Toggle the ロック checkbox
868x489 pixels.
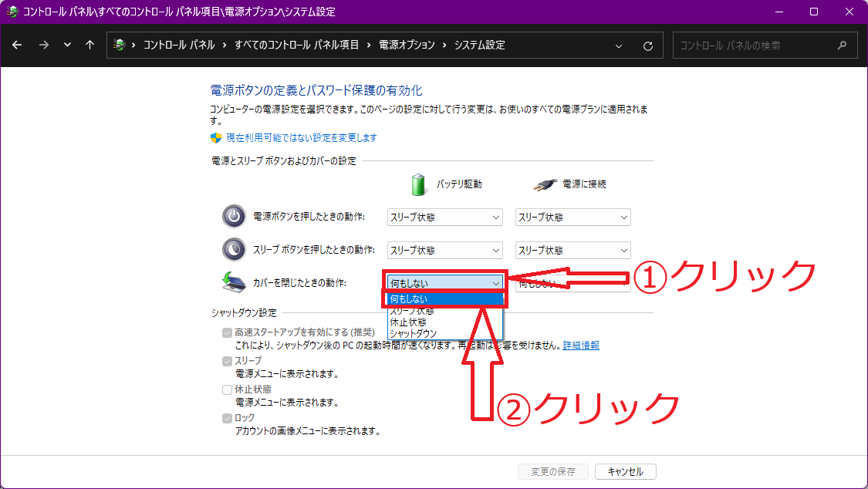pyautogui.click(x=227, y=417)
